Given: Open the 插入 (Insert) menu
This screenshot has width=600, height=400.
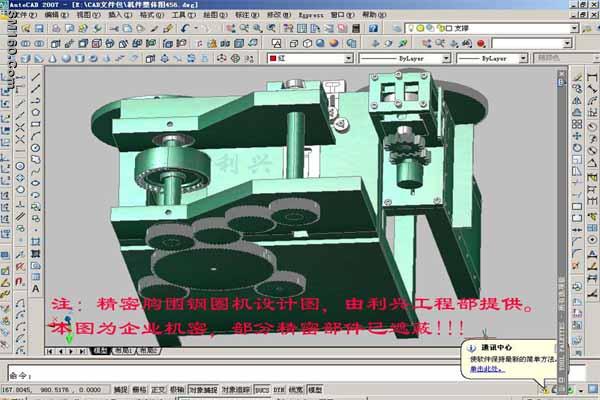Looking at the screenshot, I should tap(120, 15).
